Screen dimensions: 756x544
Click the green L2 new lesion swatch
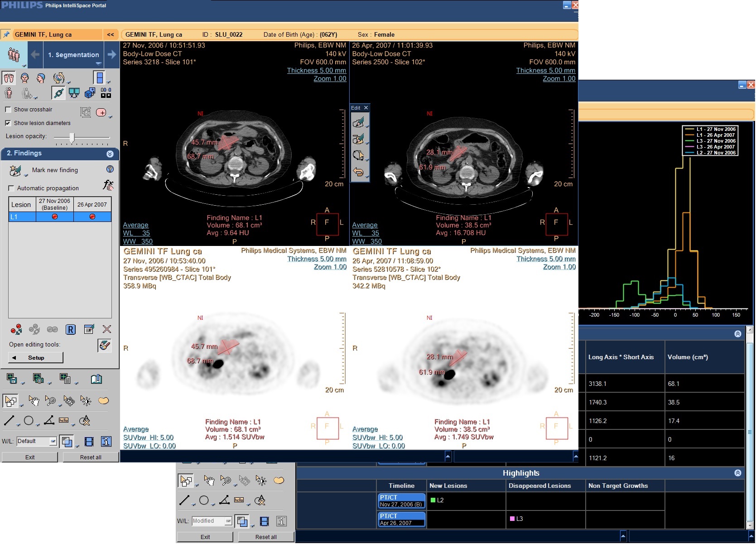(x=433, y=501)
